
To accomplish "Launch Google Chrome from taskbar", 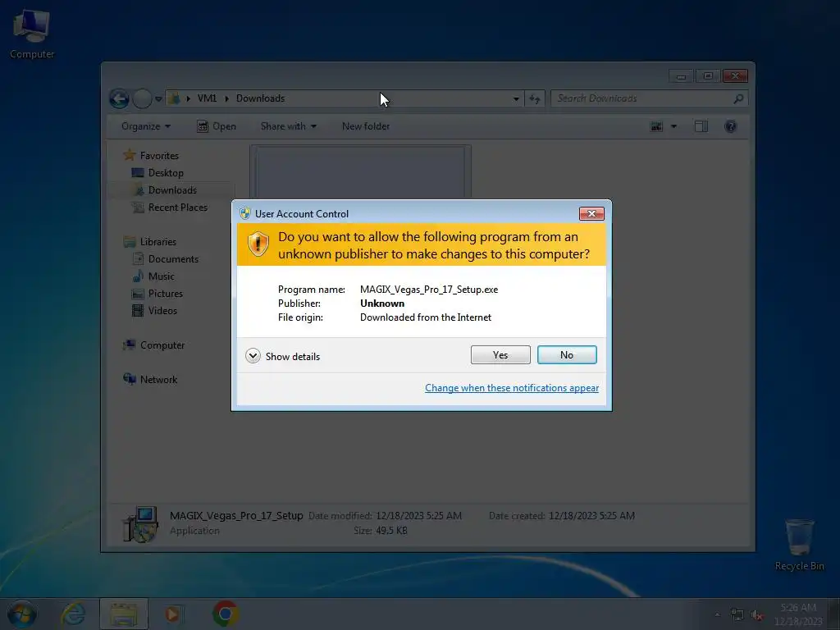I will click(226, 614).
